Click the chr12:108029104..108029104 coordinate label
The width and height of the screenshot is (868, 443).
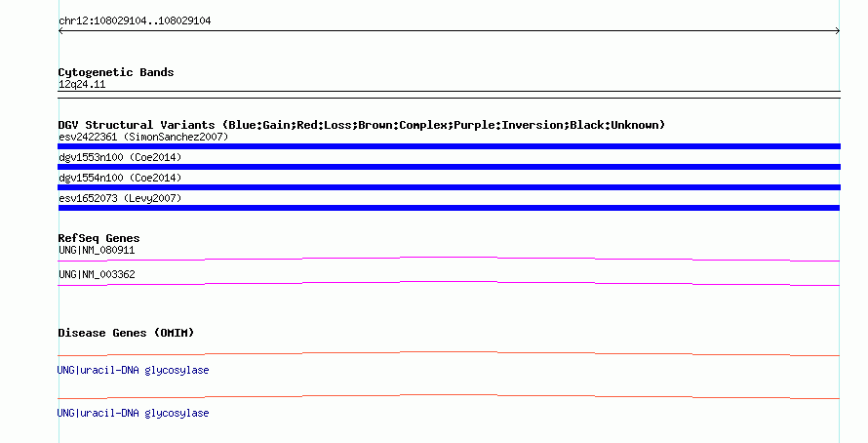[x=135, y=20]
